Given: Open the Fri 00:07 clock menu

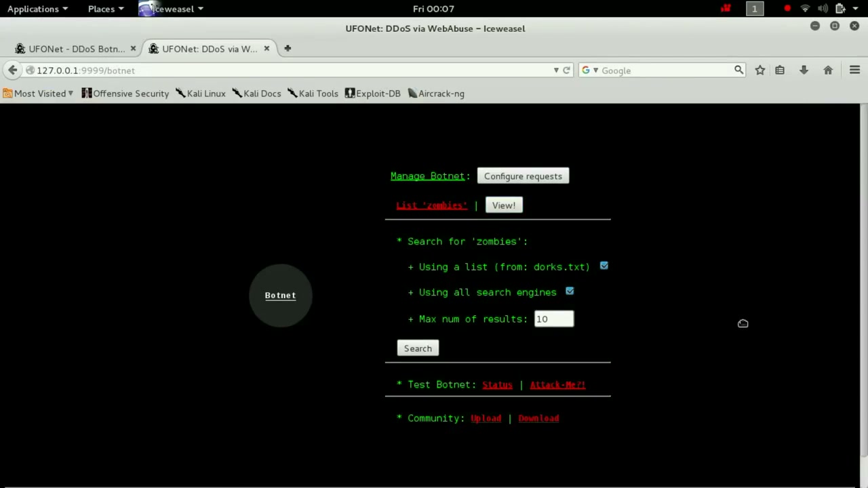Looking at the screenshot, I should [x=433, y=9].
